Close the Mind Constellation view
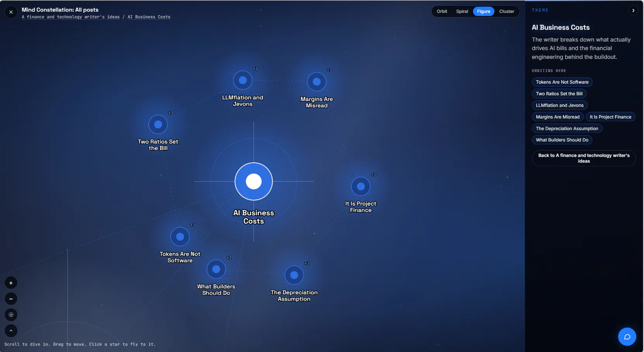The image size is (644, 352). click(11, 12)
